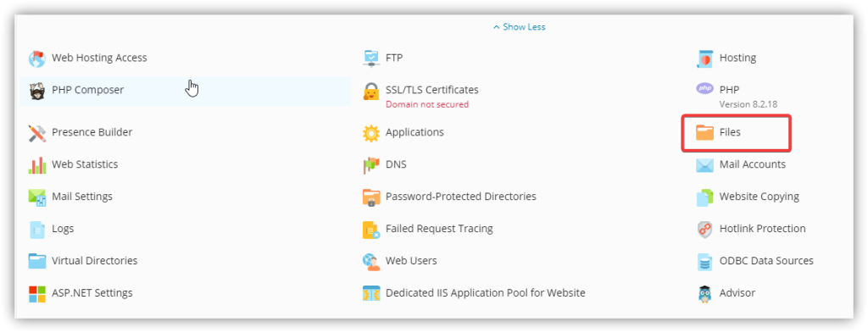The width and height of the screenshot is (868, 333).
Task: Open SSL/TLS Certificates padlock icon
Action: [371, 92]
